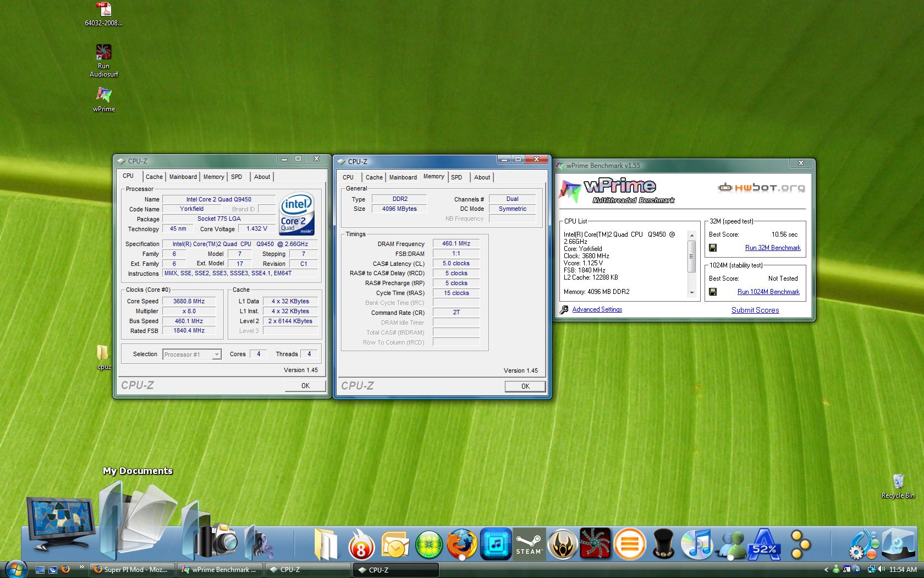
Task: Click the taskbar clock 11:54 AM
Action: 903,570
